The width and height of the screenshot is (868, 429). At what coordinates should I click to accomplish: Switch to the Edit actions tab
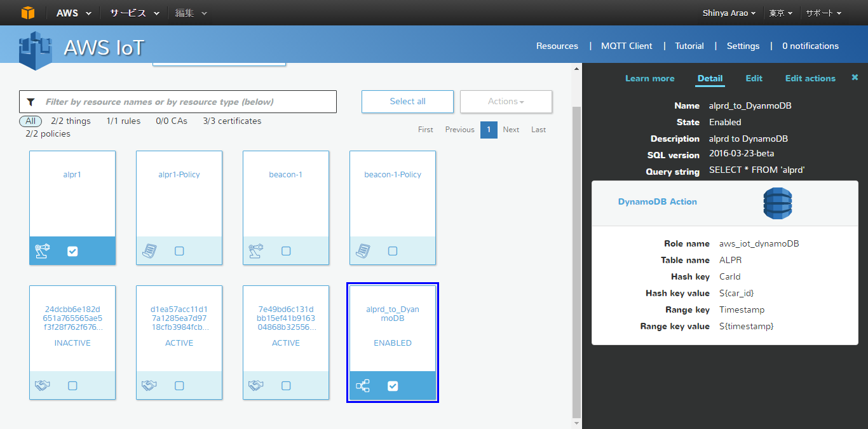click(810, 78)
